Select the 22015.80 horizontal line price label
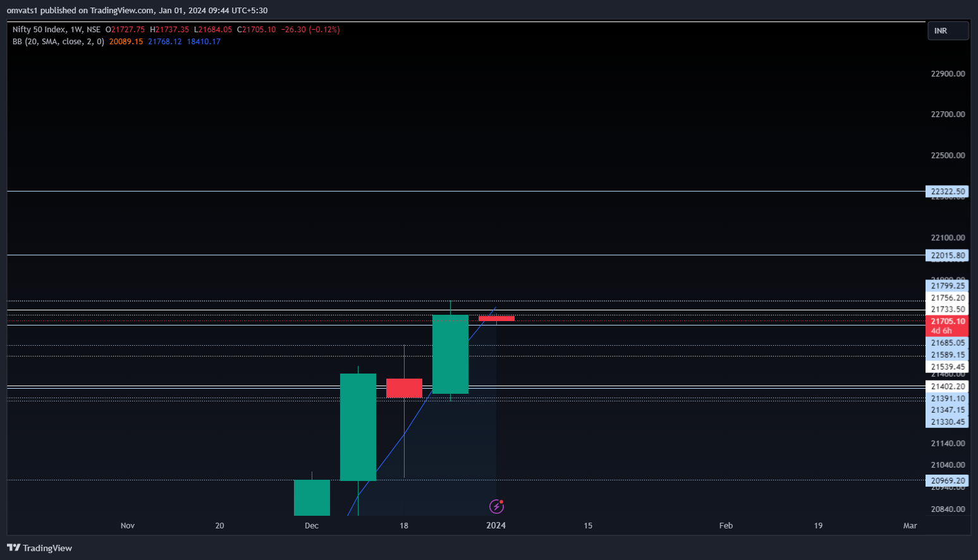This screenshot has height=560, width=978. click(x=947, y=255)
